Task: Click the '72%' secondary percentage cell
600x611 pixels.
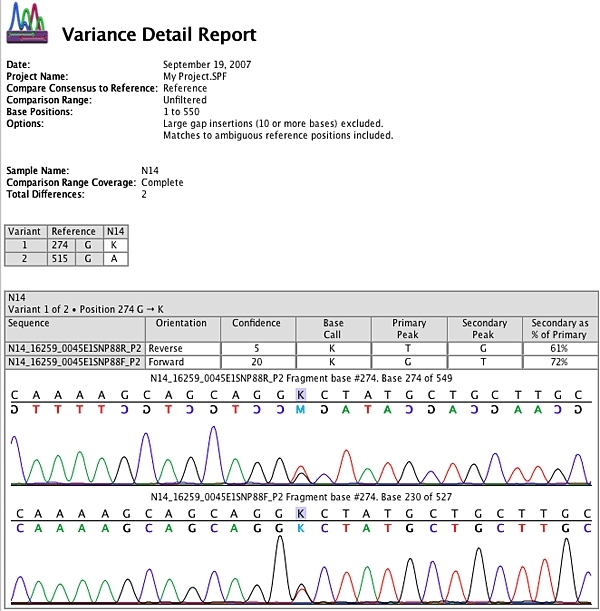Action: point(559,362)
